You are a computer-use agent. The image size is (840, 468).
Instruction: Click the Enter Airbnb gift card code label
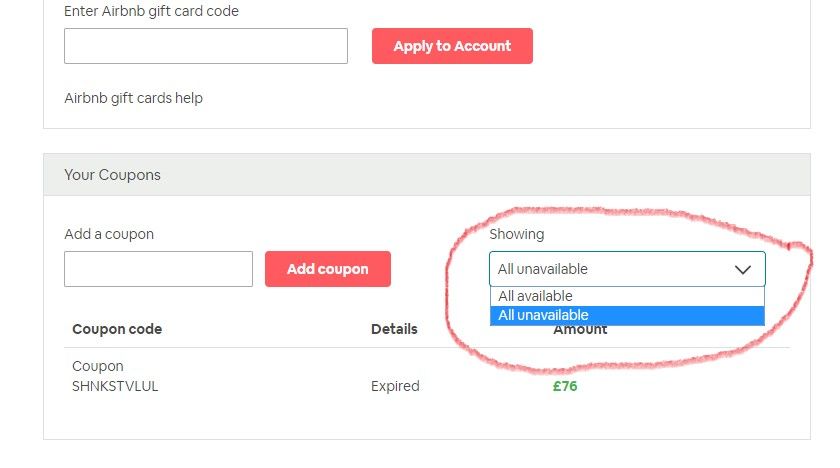151,11
